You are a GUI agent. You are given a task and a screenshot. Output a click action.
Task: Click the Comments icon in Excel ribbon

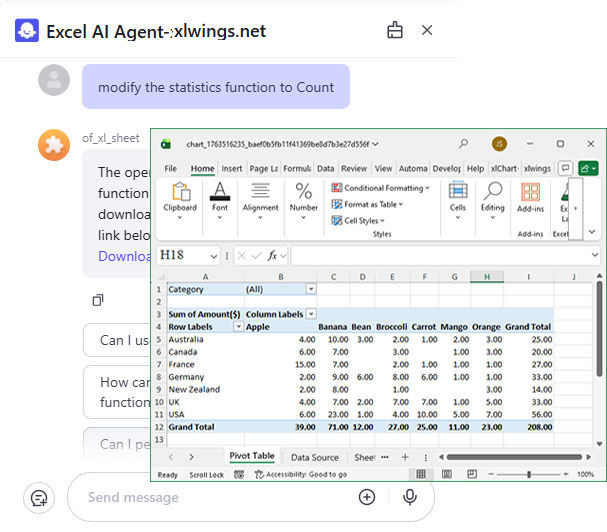[565, 168]
